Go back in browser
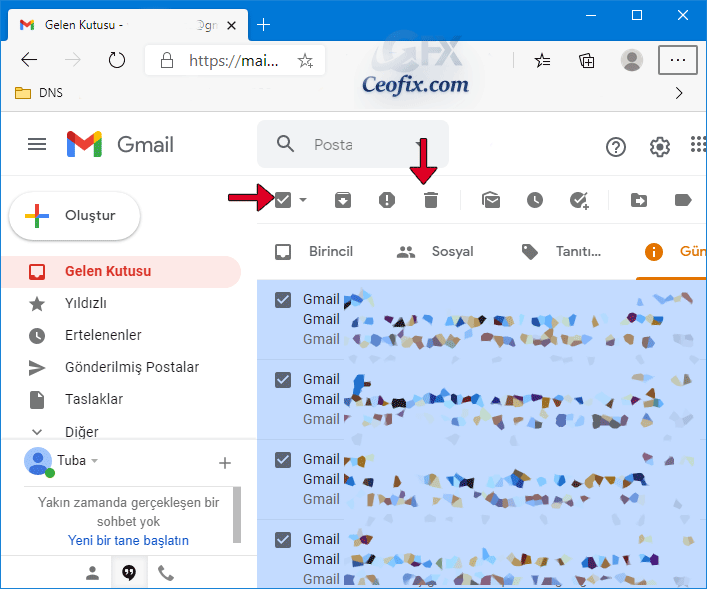This screenshot has width=707, height=589. click(x=29, y=60)
